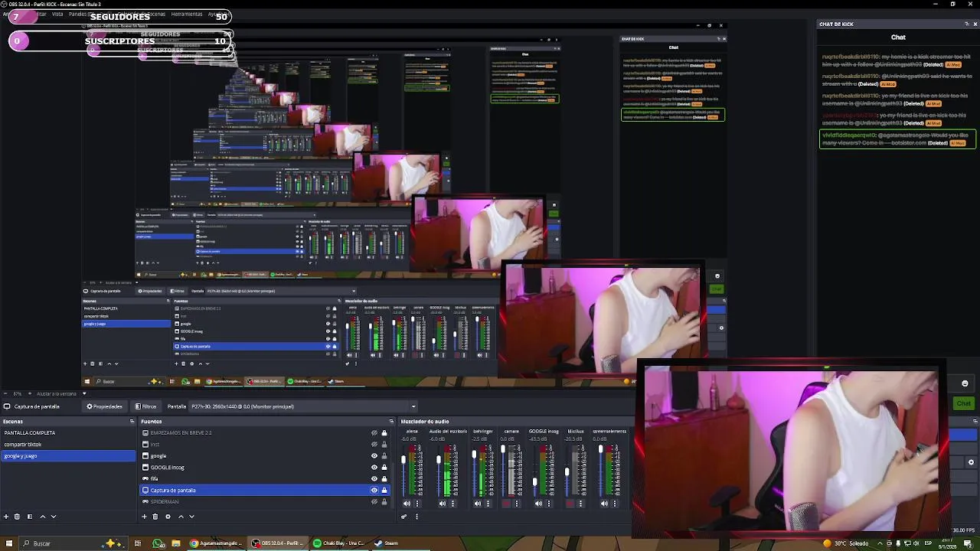
Task: Open the weather widget showing 30°C Soleado
Action: (845, 543)
